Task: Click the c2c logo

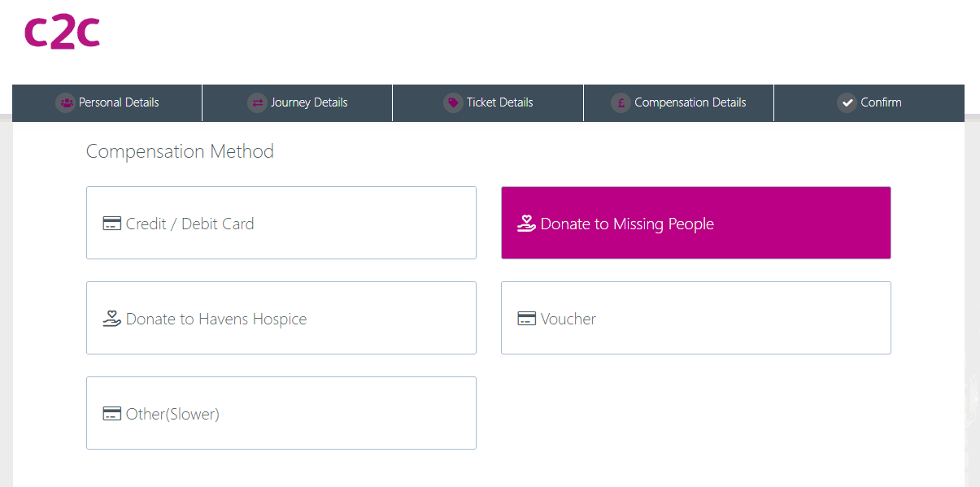Action: 62,32
